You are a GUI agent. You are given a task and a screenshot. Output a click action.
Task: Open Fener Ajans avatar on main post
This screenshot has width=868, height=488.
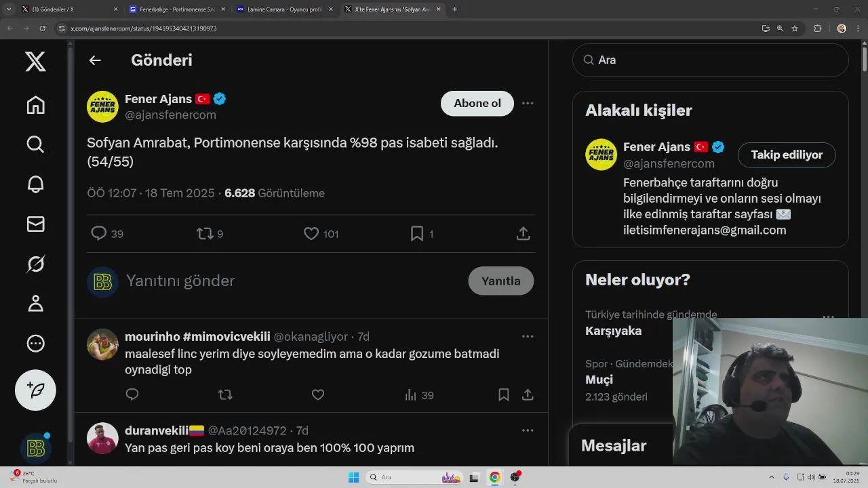tap(102, 106)
